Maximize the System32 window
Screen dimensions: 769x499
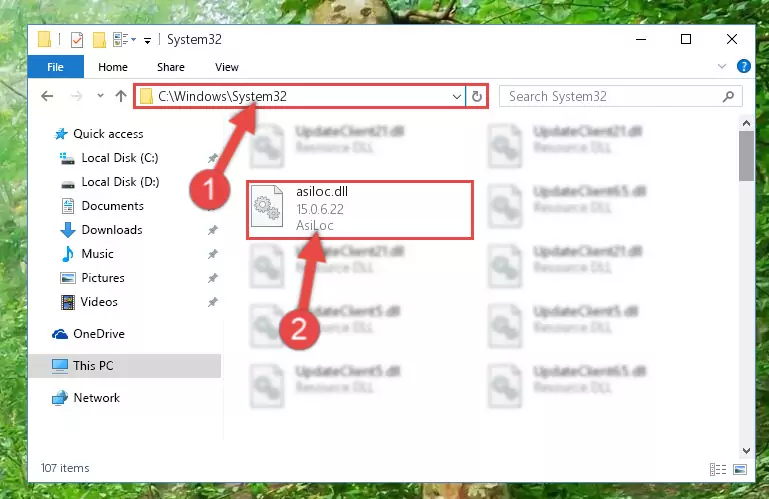tap(686, 39)
